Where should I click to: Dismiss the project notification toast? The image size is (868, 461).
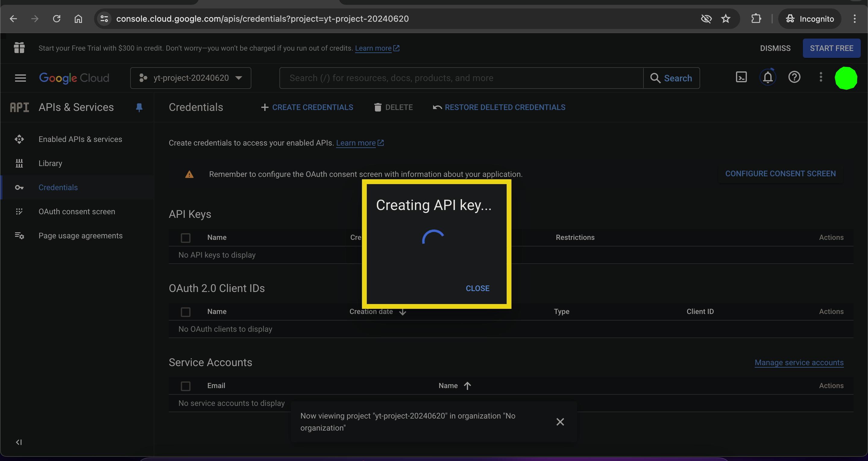[x=560, y=422]
